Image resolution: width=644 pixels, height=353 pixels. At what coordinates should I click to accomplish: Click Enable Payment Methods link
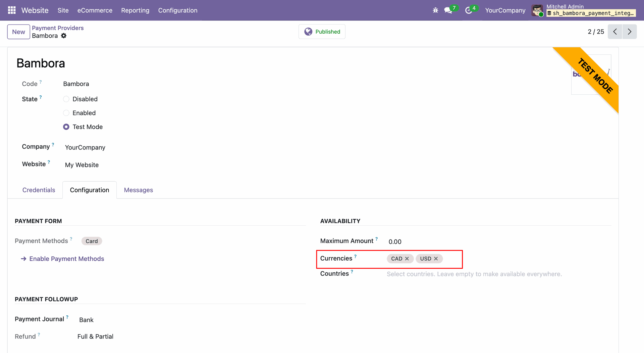pos(63,259)
